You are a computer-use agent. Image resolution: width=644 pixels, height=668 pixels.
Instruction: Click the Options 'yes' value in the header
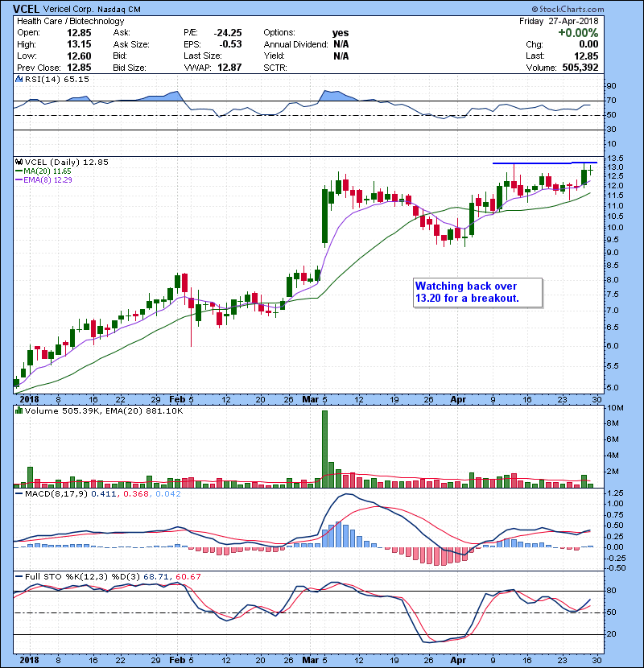[x=341, y=32]
